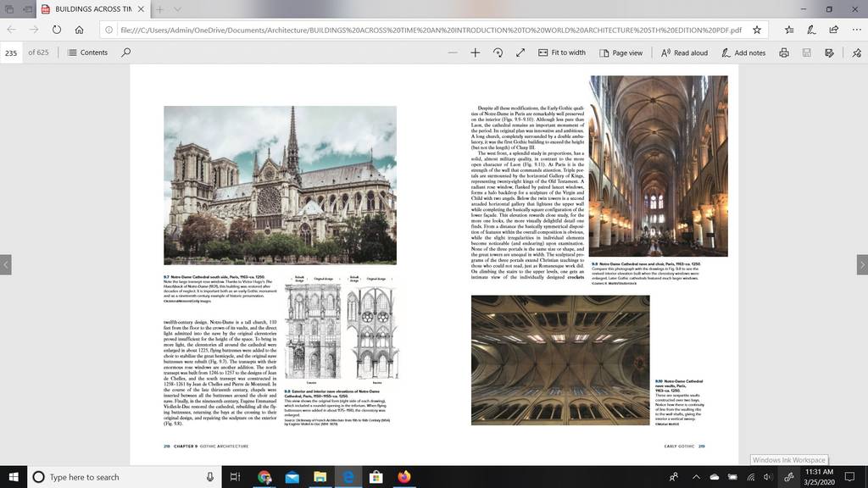
Task: Click the 'Type here to search' box
Action: 124,477
